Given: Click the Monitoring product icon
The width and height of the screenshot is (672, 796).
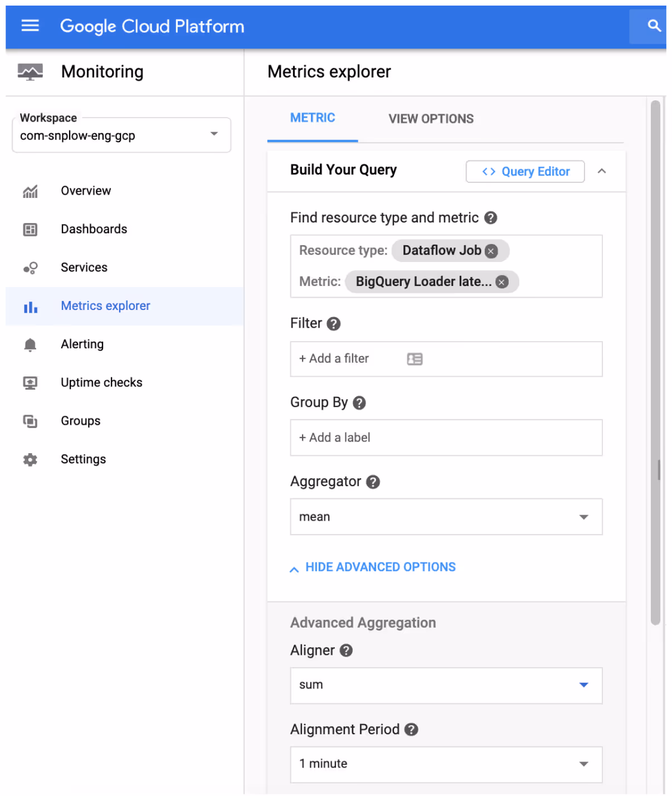Looking at the screenshot, I should pyautogui.click(x=30, y=72).
